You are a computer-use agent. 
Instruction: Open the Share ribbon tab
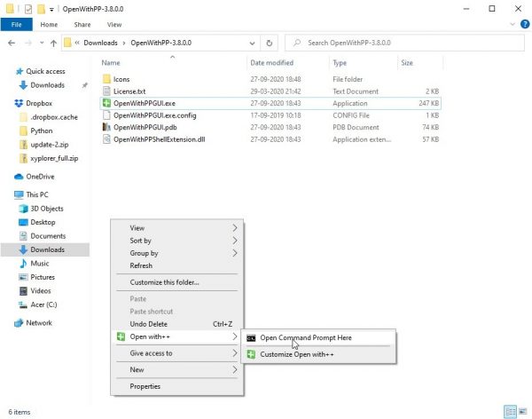click(x=82, y=25)
